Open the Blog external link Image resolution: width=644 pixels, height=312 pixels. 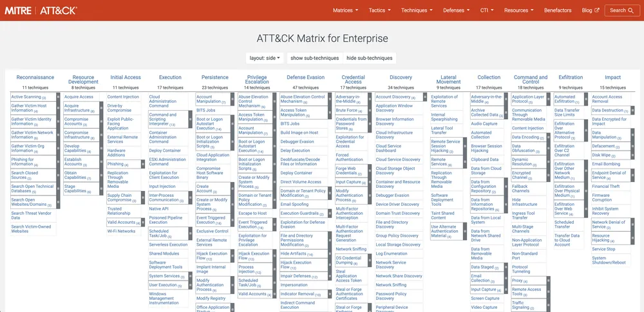click(590, 10)
